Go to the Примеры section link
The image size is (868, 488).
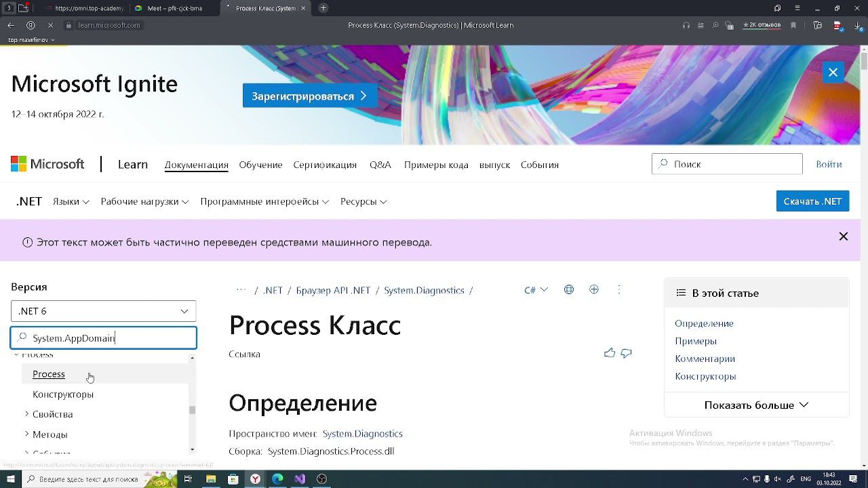point(696,341)
